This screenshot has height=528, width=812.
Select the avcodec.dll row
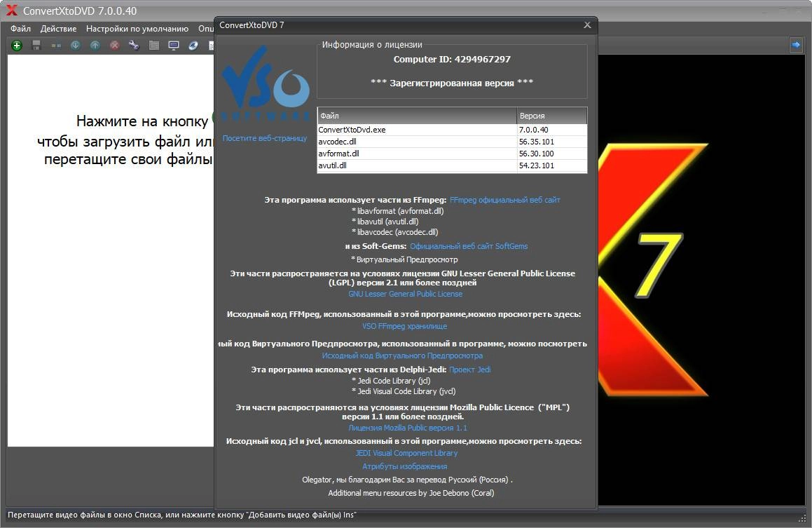point(452,142)
